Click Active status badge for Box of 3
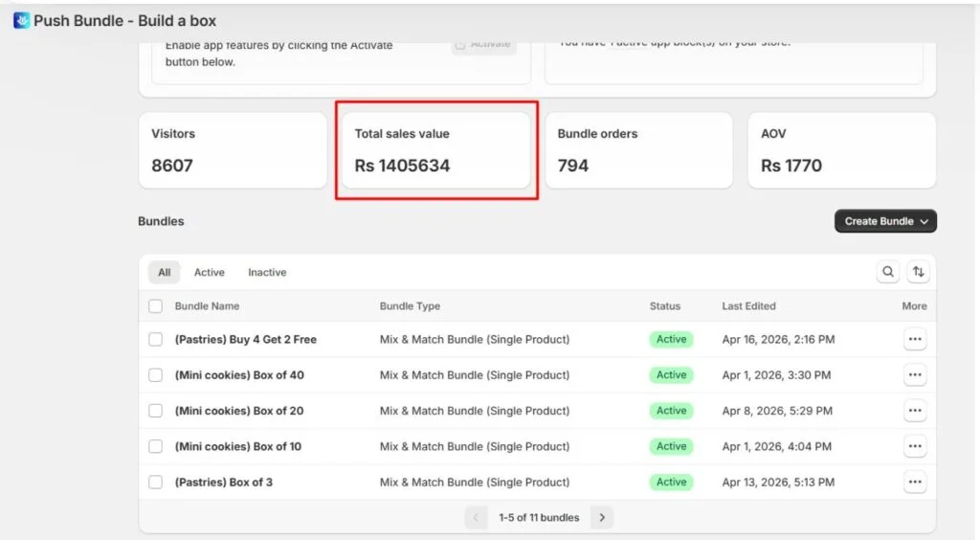 (671, 482)
